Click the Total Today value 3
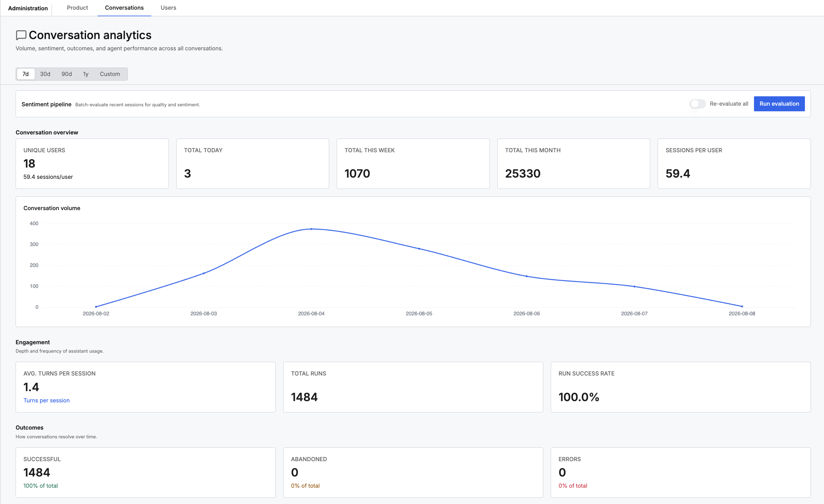Viewport: 824px width, 504px height. pos(187,173)
